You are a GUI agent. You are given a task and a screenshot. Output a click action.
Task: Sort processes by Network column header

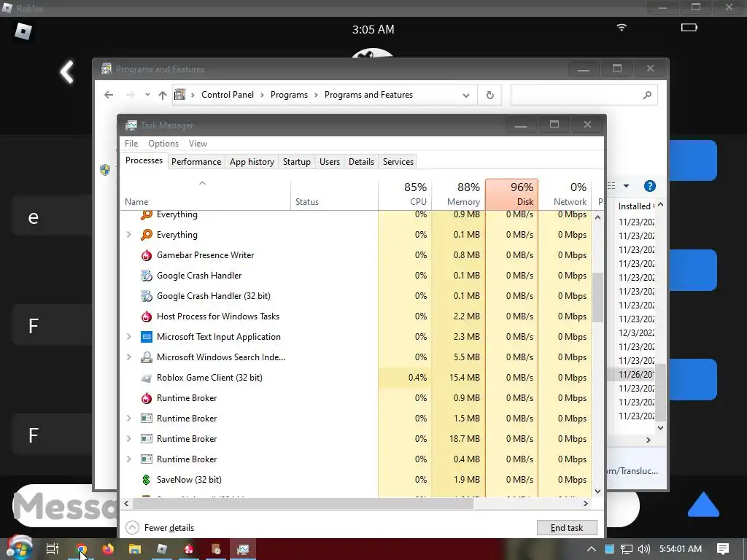point(565,194)
